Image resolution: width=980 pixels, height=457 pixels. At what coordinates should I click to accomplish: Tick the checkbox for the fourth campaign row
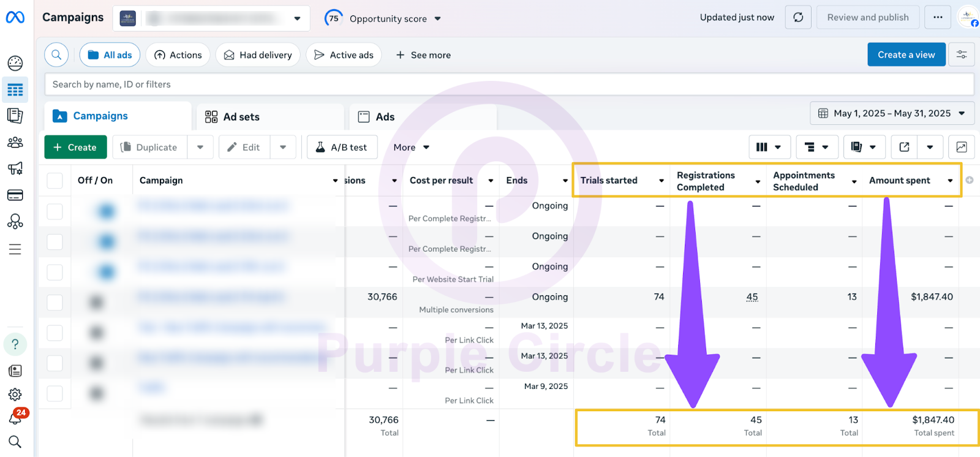(x=55, y=302)
